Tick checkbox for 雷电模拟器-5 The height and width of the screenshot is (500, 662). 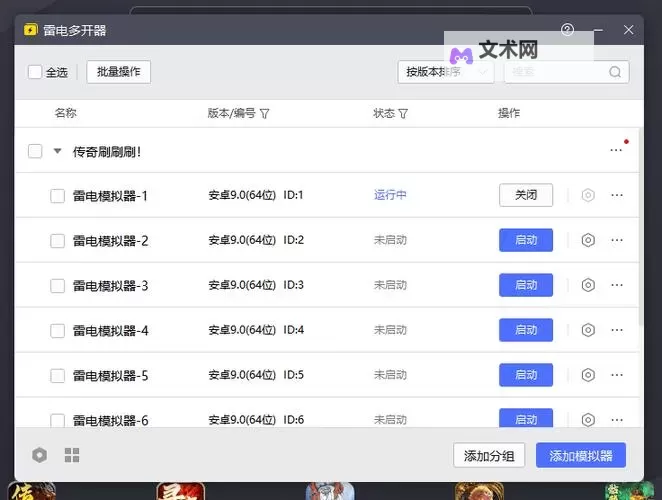[x=58, y=376]
